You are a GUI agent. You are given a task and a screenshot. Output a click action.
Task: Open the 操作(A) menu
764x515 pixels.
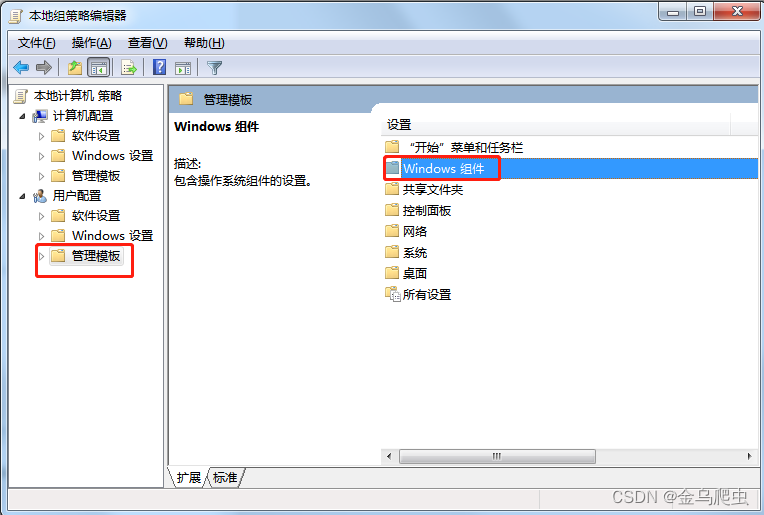tap(92, 43)
